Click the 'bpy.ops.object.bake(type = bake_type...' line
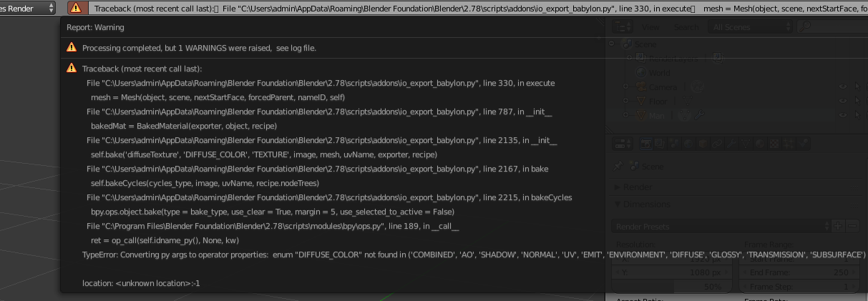This screenshot has height=301, width=868. point(273,212)
